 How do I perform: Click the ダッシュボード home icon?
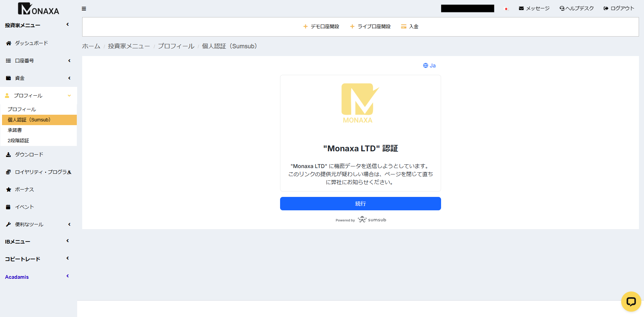point(9,43)
